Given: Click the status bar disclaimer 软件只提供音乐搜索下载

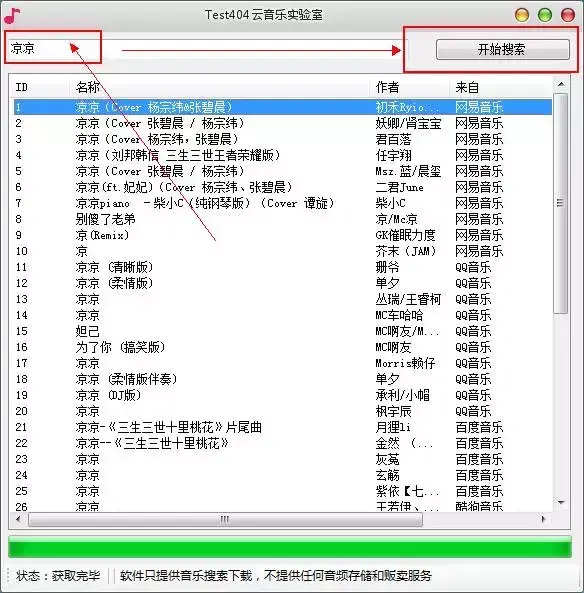Looking at the screenshot, I should [x=276, y=576].
